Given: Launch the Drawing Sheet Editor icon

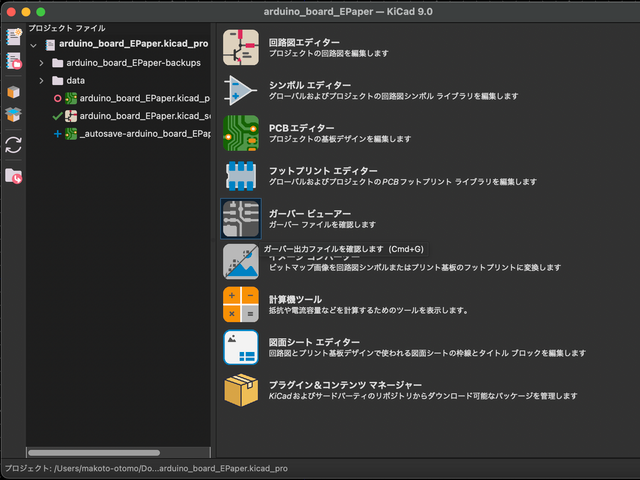Looking at the screenshot, I should click(x=241, y=347).
